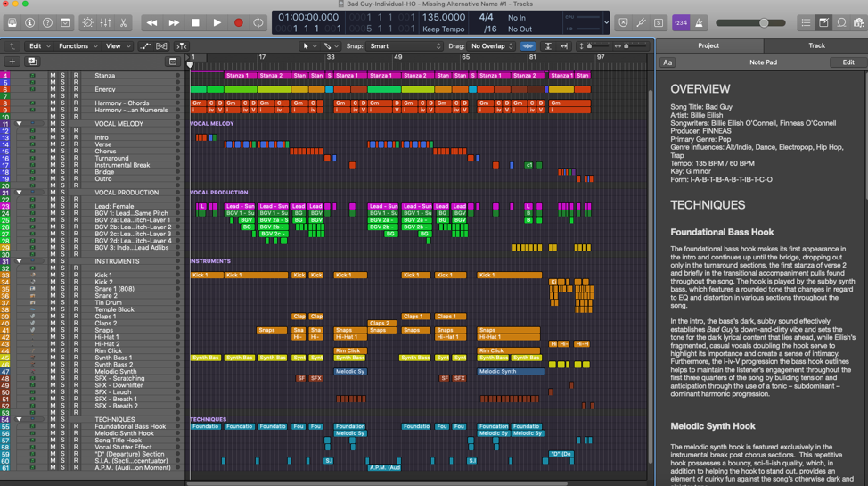Record-enable the Lead: Female track
Viewport: 868px width, 486px height.
pyautogui.click(x=75, y=206)
